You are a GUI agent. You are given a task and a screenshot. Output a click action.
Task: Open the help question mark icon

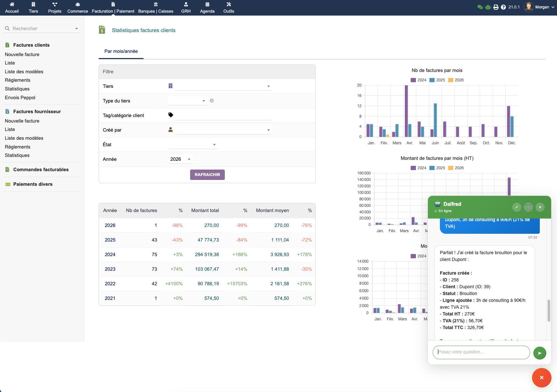click(x=503, y=7)
